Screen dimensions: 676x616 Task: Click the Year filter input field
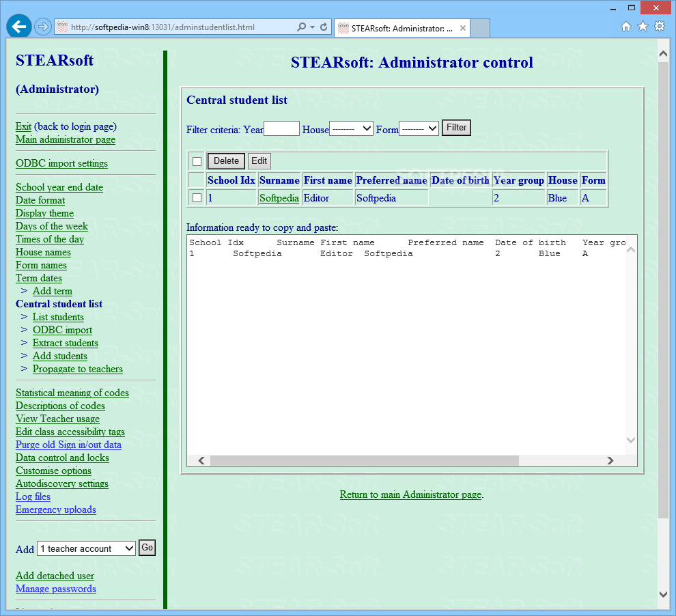pos(281,128)
